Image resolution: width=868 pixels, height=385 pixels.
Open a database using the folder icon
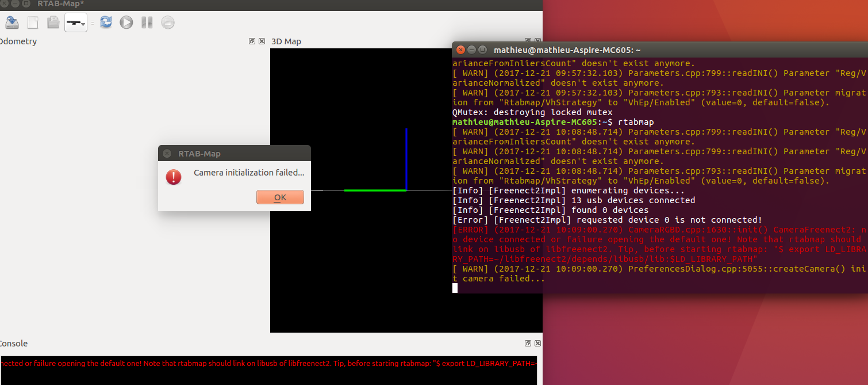pos(53,22)
